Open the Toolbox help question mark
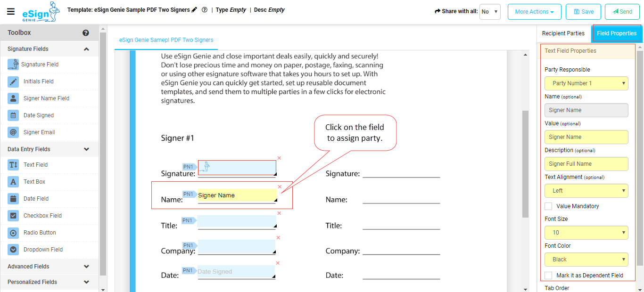Screen dimensions: 644x292 tap(86, 32)
